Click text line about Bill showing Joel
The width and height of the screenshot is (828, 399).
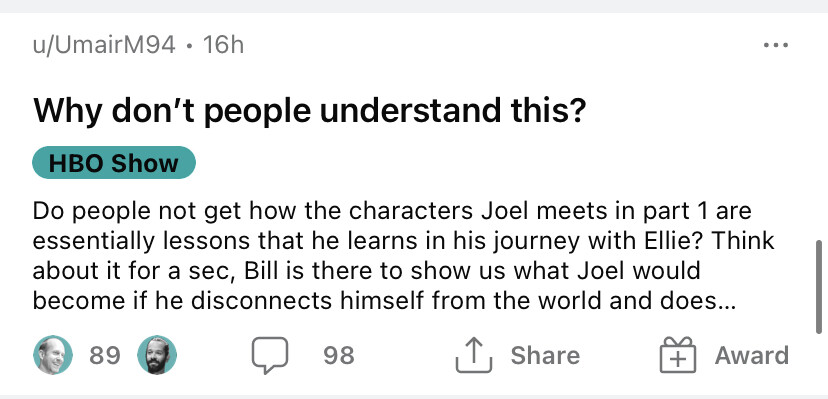(366, 271)
